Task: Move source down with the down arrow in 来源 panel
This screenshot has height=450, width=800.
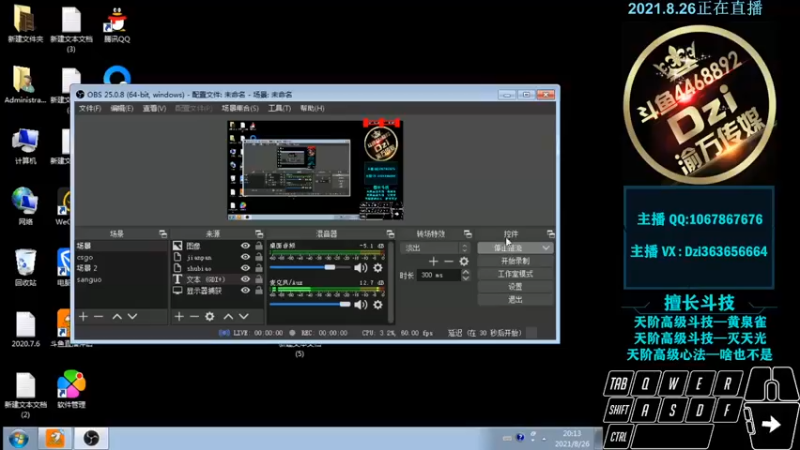Action: click(244, 316)
